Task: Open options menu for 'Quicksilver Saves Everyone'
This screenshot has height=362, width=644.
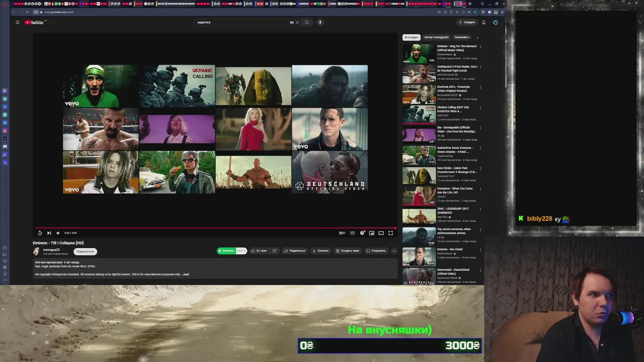Action: tap(480, 148)
